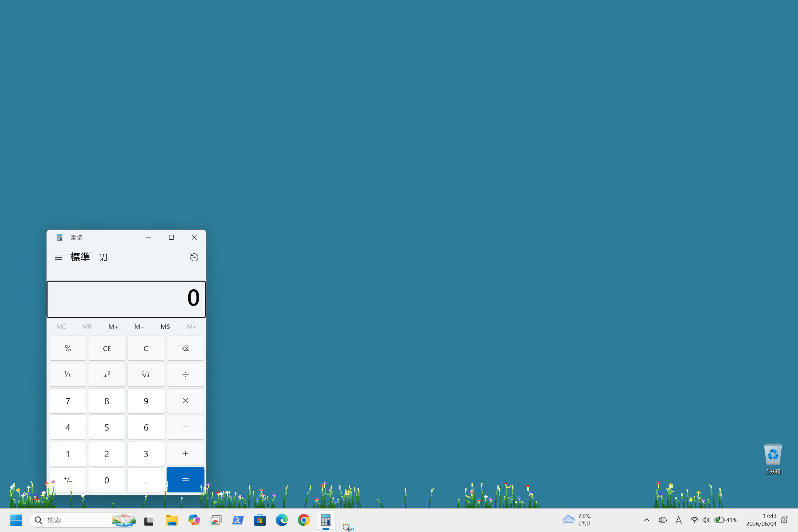
Task: Click the plus operator key
Action: [186, 454]
